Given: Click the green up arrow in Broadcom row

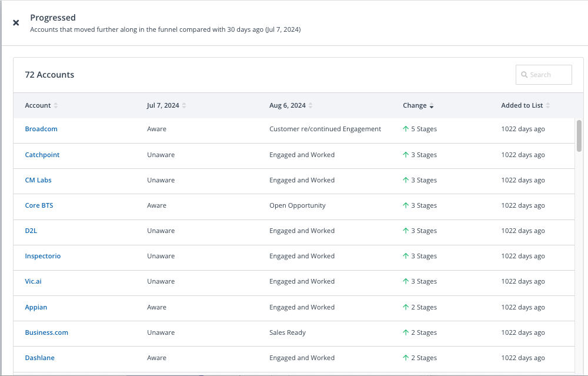Looking at the screenshot, I should [x=406, y=129].
